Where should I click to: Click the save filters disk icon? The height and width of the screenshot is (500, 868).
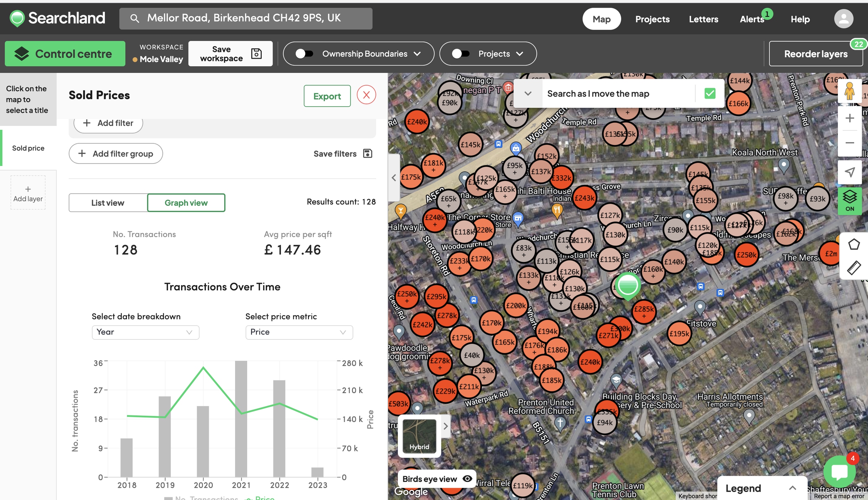point(367,153)
